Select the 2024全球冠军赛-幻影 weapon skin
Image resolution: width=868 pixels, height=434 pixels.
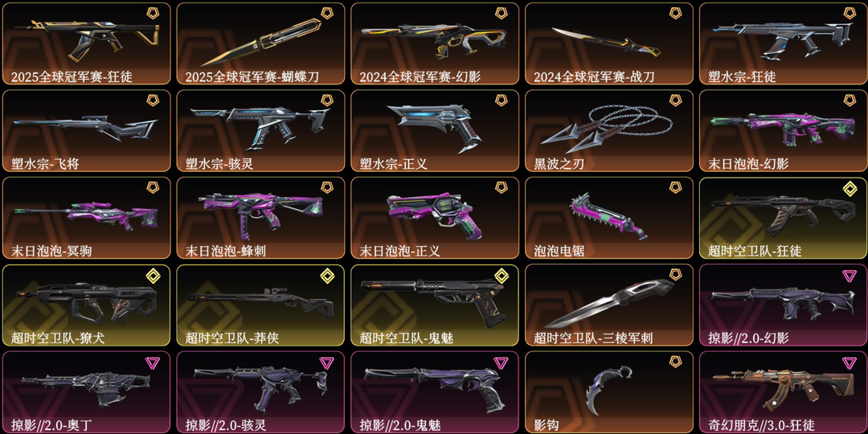(x=435, y=43)
